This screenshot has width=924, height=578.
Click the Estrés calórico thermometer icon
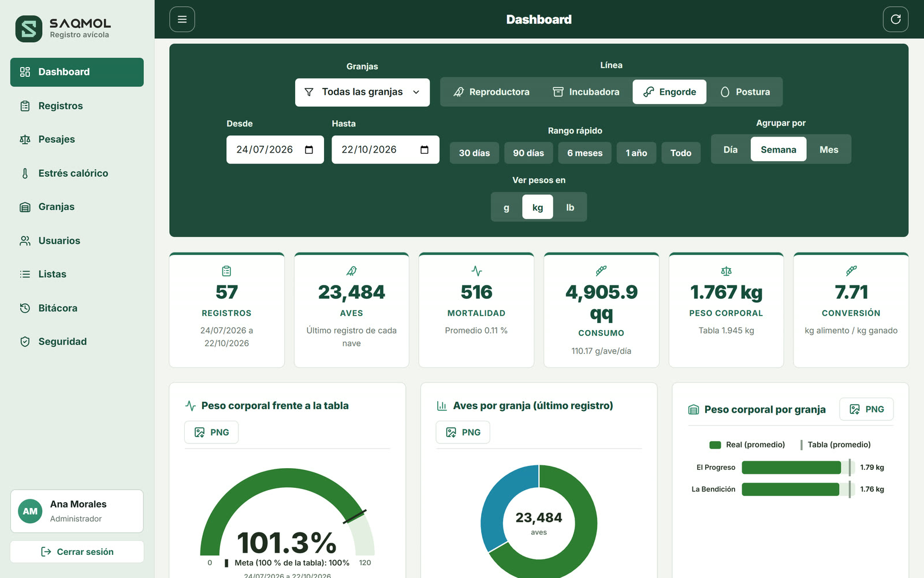coord(25,173)
